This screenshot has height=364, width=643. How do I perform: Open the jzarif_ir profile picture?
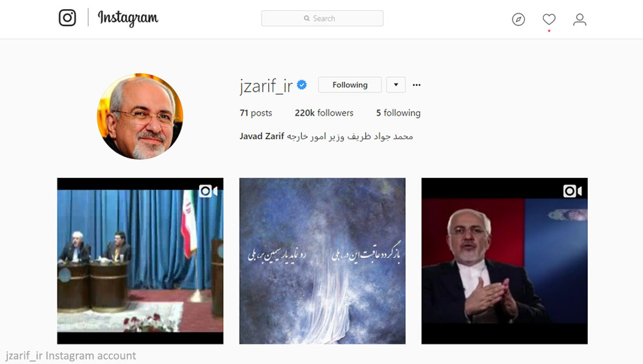(x=140, y=116)
